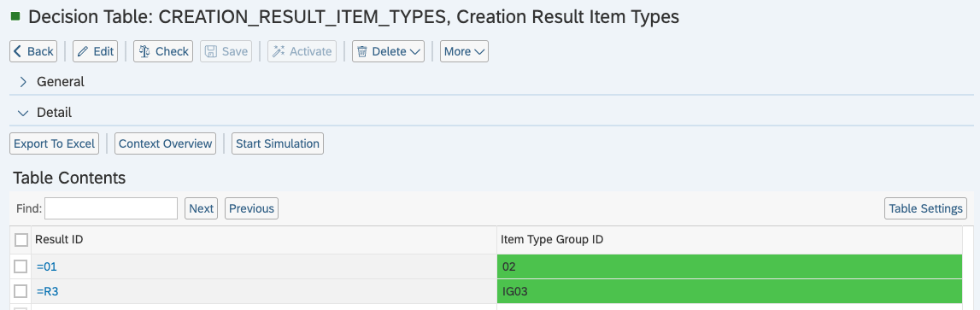Open the More dropdown menu
The height and width of the screenshot is (310, 980).
click(465, 51)
